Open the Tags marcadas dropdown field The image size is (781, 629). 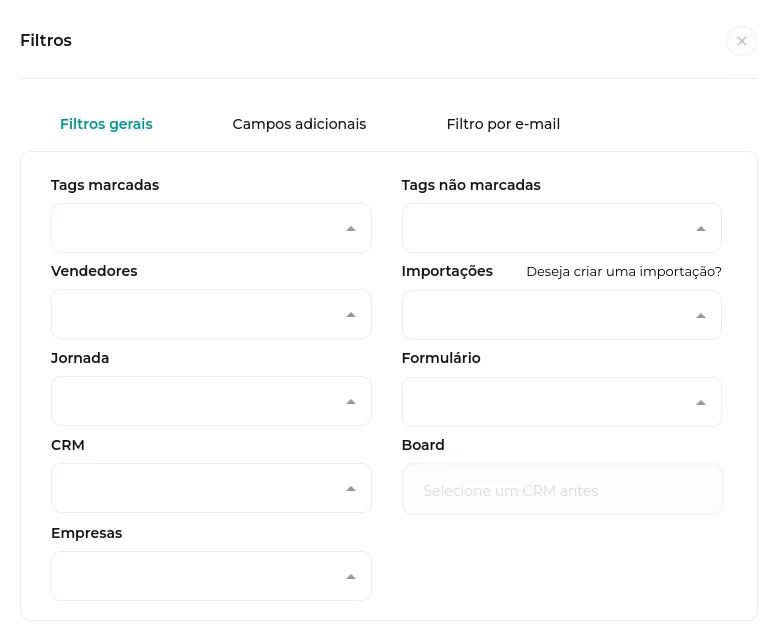pos(211,228)
